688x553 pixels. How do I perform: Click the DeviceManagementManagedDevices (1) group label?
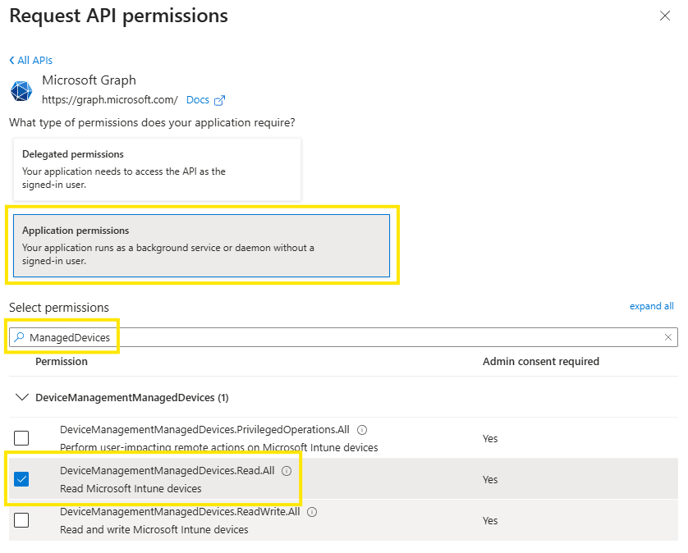[132, 398]
